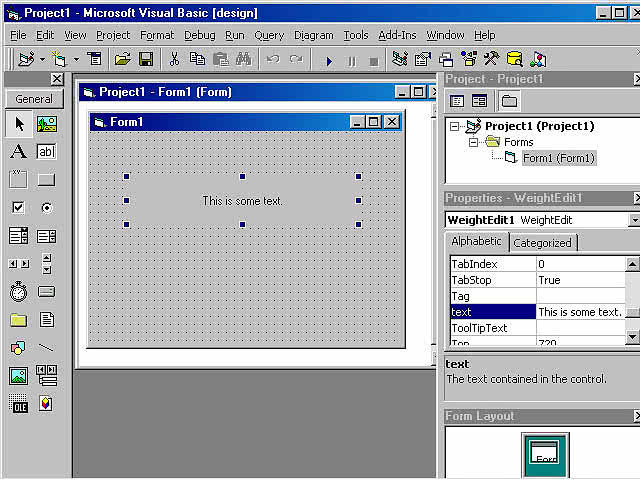
Task: Click the Cut scissors icon
Action: click(x=174, y=60)
